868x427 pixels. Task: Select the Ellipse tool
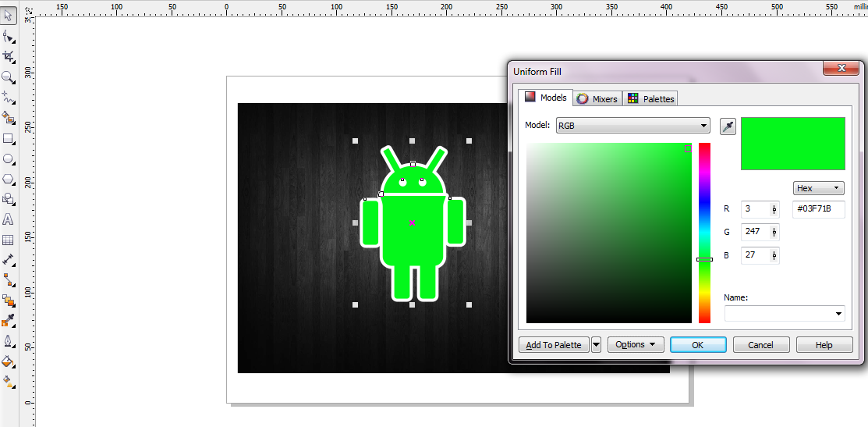[9, 159]
